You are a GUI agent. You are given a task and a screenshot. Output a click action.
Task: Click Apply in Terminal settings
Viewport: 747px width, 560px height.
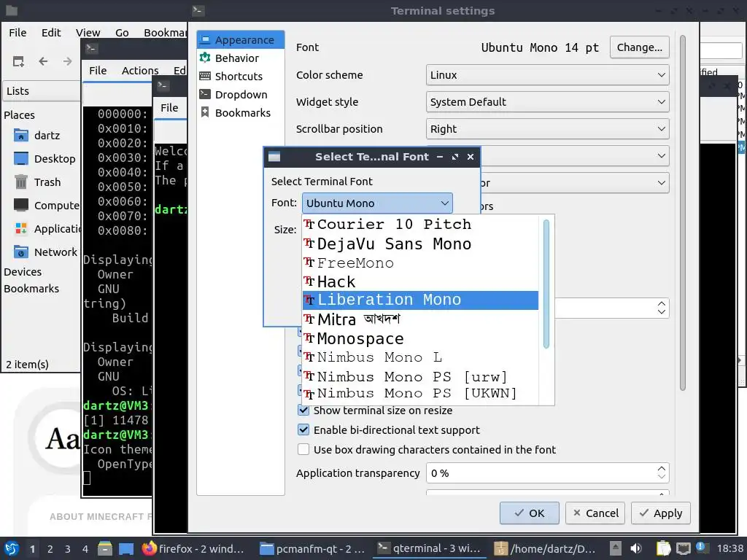(x=661, y=513)
